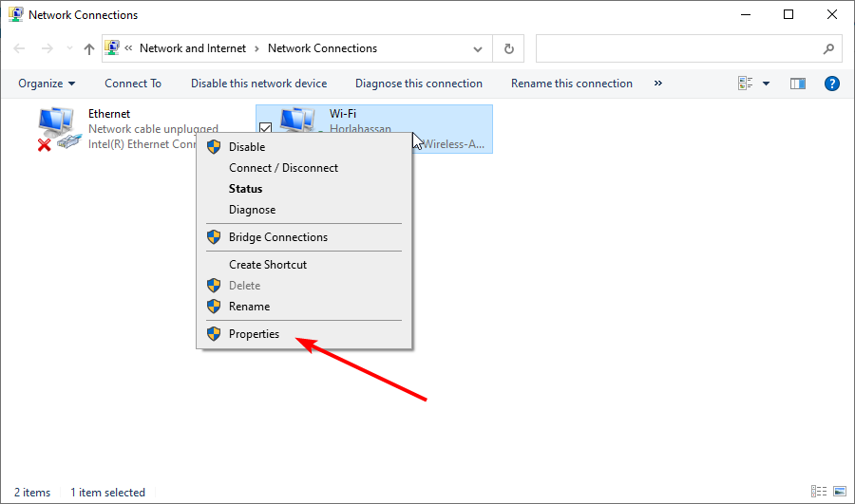This screenshot has height=504, width=855.
Task: Click '1 item selected' in status bar
Action: click(x=107, y=493)
